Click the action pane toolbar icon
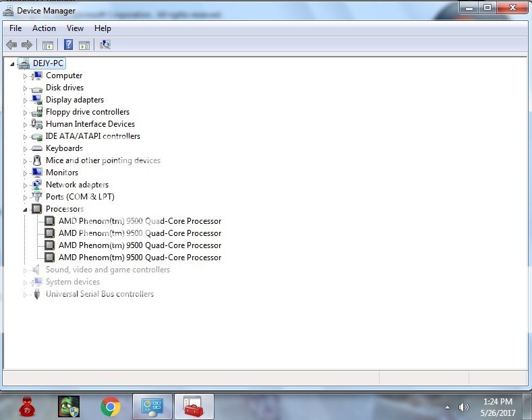 (84, 44)
